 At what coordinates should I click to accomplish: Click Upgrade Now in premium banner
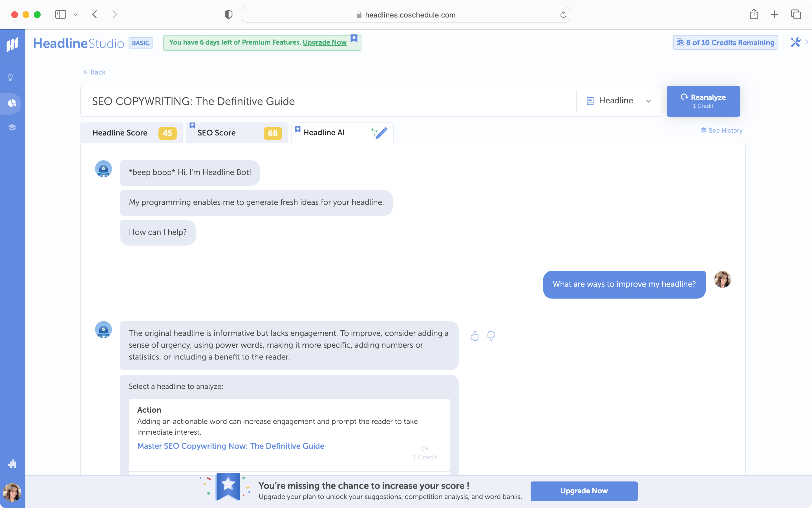point(325,42)
